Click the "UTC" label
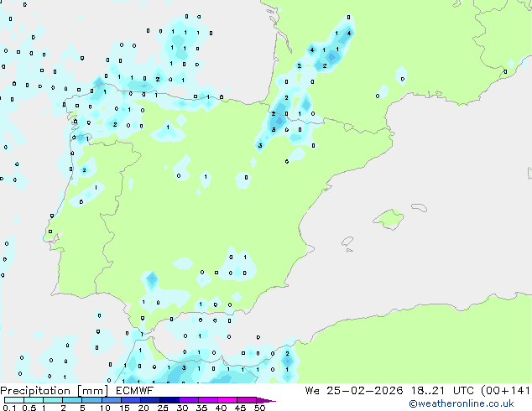 (463, 391)
